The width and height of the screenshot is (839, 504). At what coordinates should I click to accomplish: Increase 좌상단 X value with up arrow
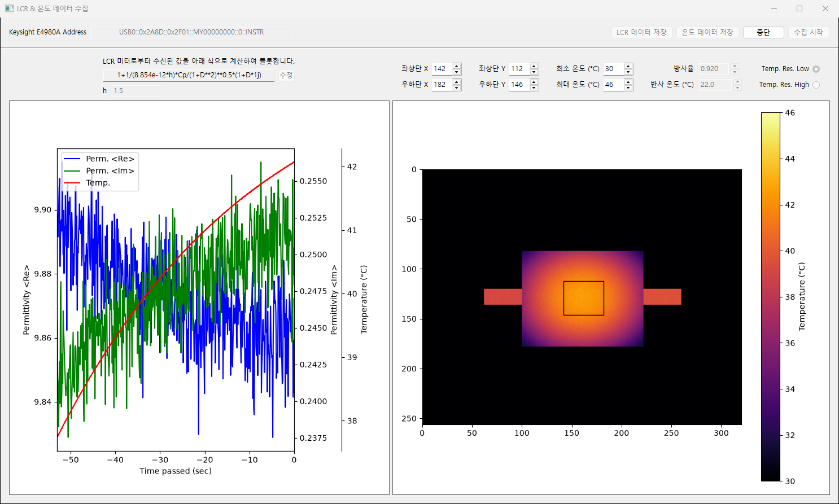(457, 66)
